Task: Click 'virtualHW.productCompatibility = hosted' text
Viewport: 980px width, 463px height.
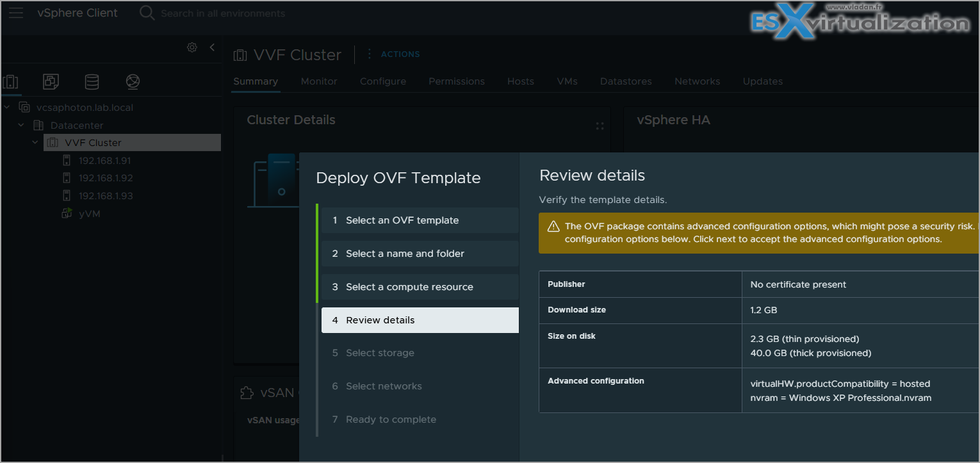Action: [x=840, y=384]
